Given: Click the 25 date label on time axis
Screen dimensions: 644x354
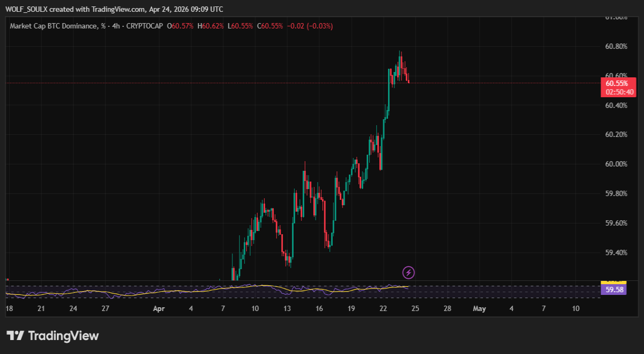Looking at the screenshot, I should click(415, 309).
